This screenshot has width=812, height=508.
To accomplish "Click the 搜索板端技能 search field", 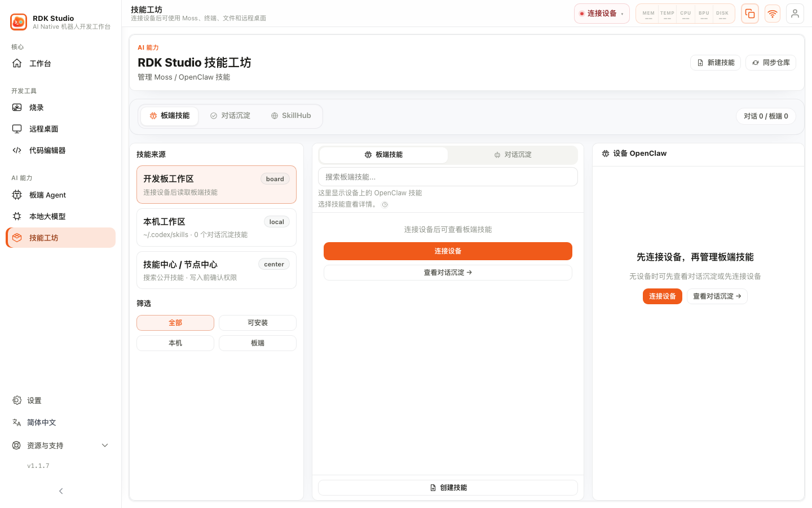I will coord(448,177).
